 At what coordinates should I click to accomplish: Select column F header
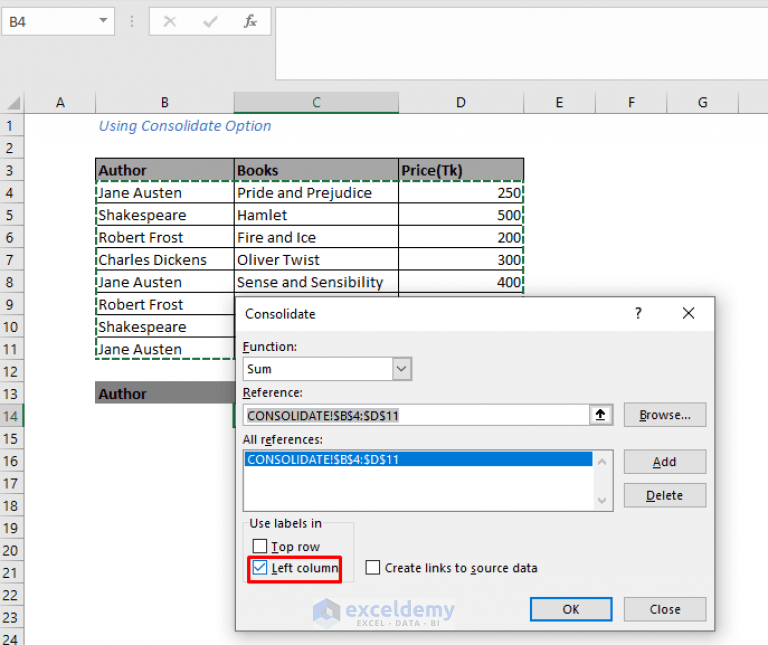click(x=631, y=103)
